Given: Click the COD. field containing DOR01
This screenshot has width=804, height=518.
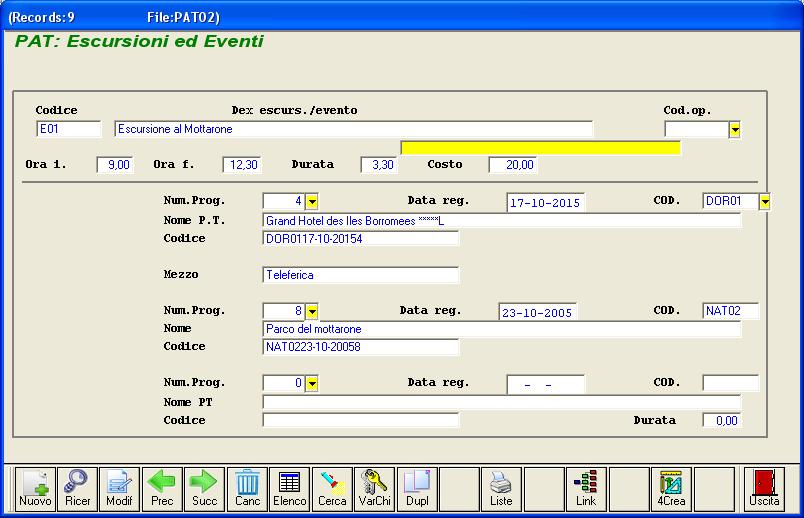Looking at the screenshot, I should pyautogui.click(x=730, y=201).
